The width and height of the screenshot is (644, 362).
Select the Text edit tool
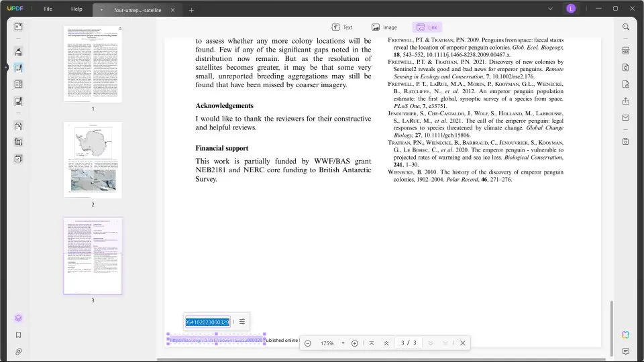click(x=341, y=27)
